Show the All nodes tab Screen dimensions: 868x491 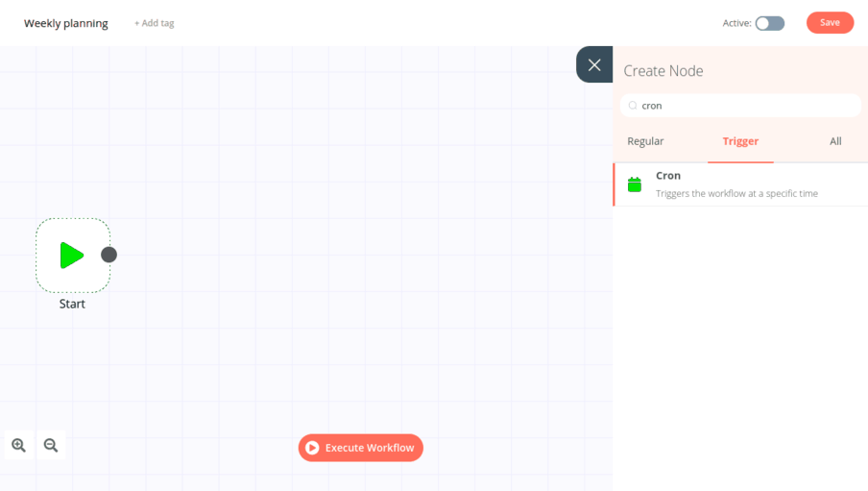(835, 141)
